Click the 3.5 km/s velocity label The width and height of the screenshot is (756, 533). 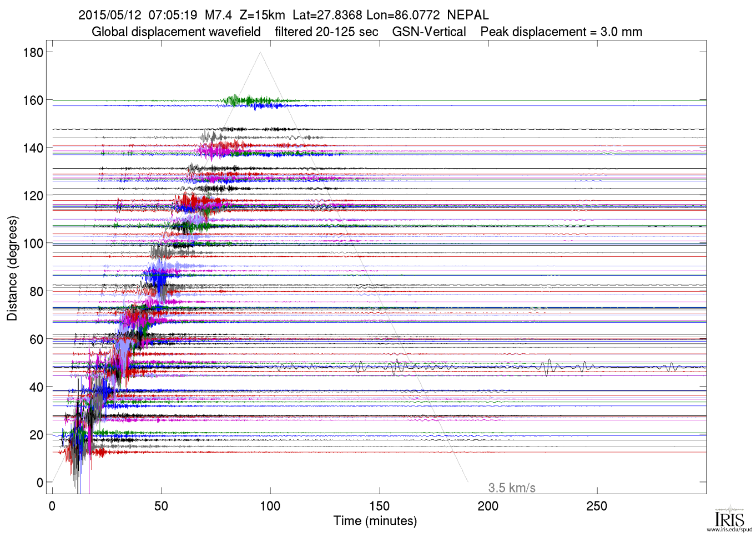click(511, 488)
